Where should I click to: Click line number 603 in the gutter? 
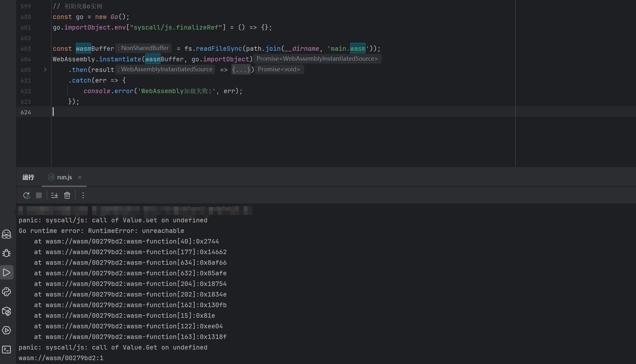(26, 49)
